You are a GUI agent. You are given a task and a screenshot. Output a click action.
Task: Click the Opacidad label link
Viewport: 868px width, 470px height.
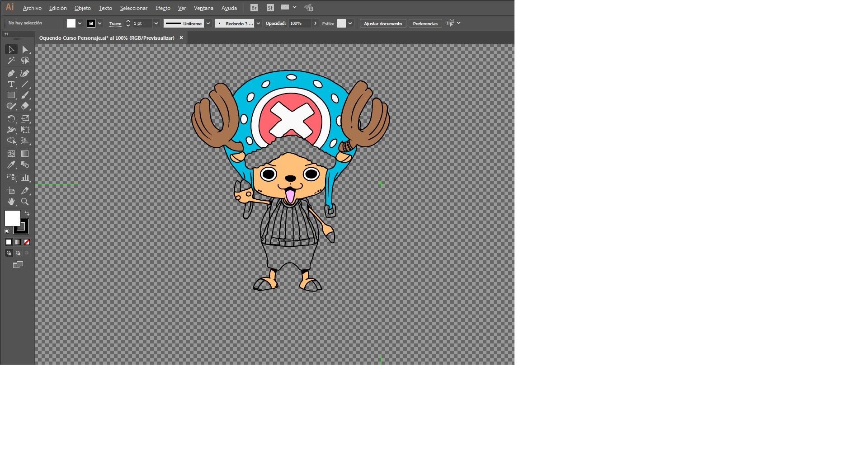click(x=276, y=23)
